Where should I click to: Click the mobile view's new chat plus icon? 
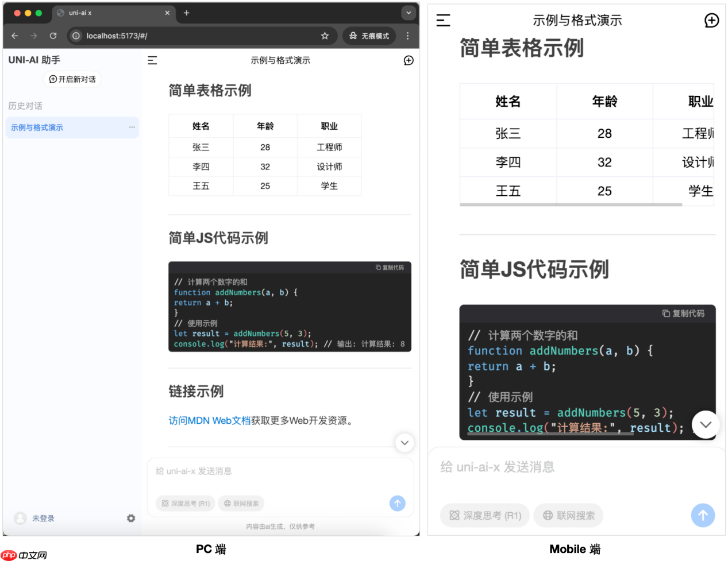point(711,20)
